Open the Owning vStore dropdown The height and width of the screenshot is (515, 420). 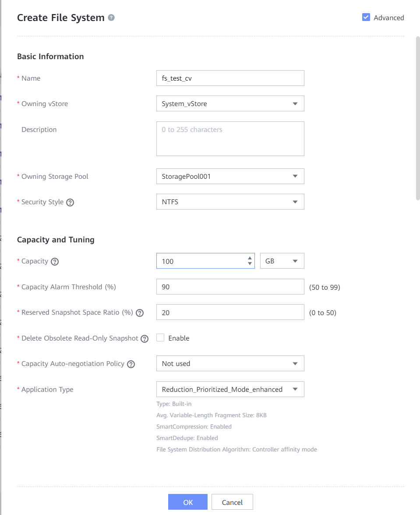[x=230, y=104]
